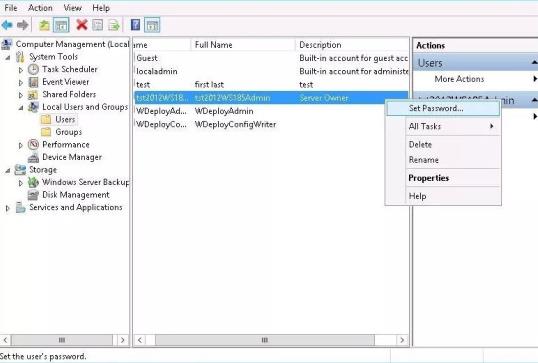The width and height of the screenshot is (538, 363).
Task: Select the localadmin user row
Action: (x=271, y=71)
